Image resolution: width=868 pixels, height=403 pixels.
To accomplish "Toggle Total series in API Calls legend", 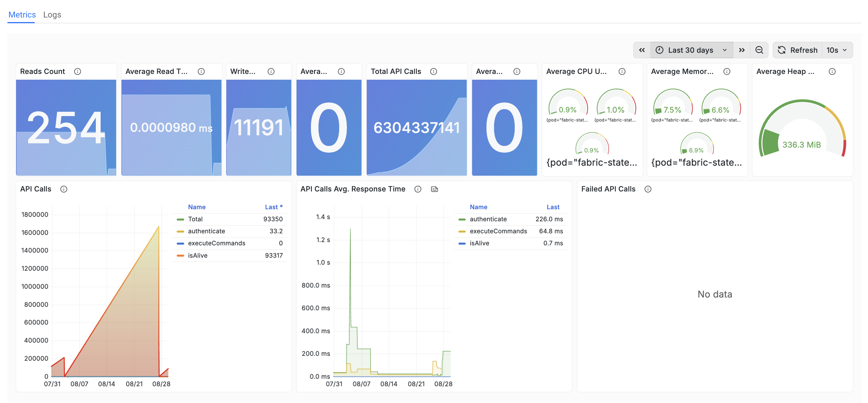I will tap(195, 219).
